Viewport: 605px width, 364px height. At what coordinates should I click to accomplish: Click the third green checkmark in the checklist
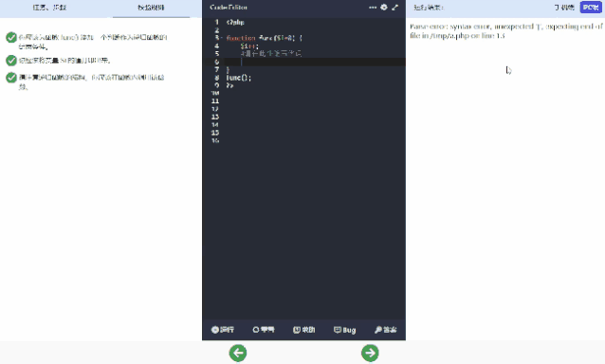[x=11, y=78]
